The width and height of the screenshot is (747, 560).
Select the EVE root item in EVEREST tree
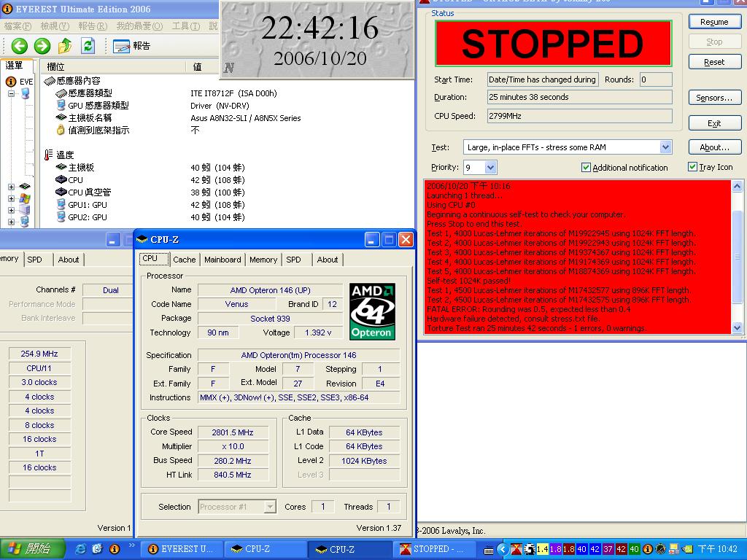tap(20, 82)
